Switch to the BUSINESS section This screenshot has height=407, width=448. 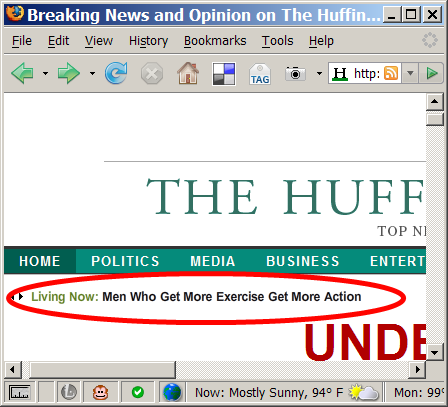click(303, 261)
